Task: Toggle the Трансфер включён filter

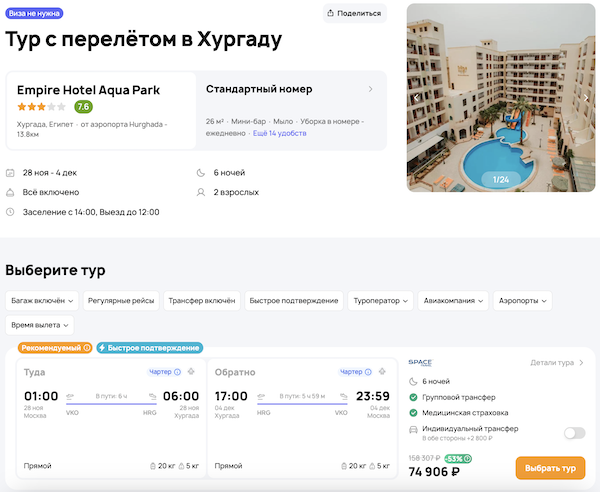Action: click(201, 300)
